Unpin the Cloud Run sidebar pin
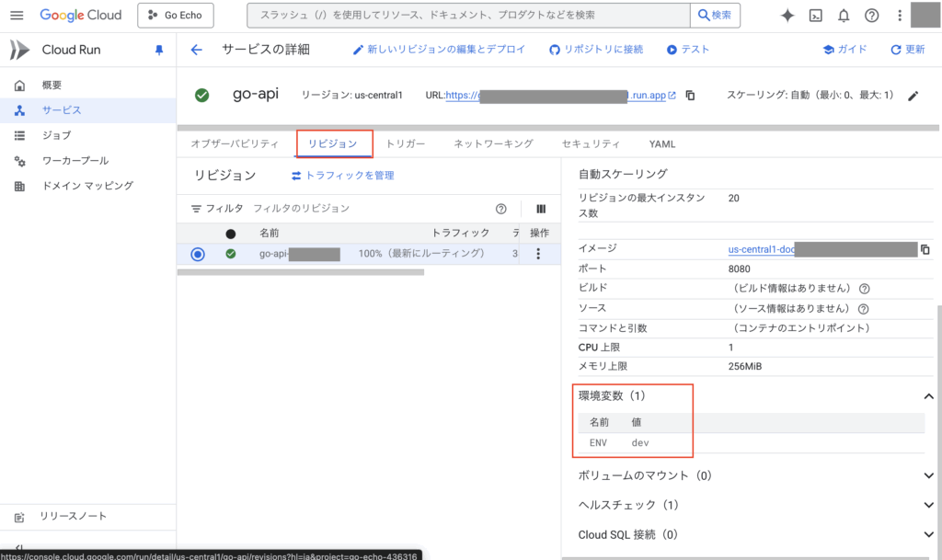The image size is (942, 560). pos(158,50)
